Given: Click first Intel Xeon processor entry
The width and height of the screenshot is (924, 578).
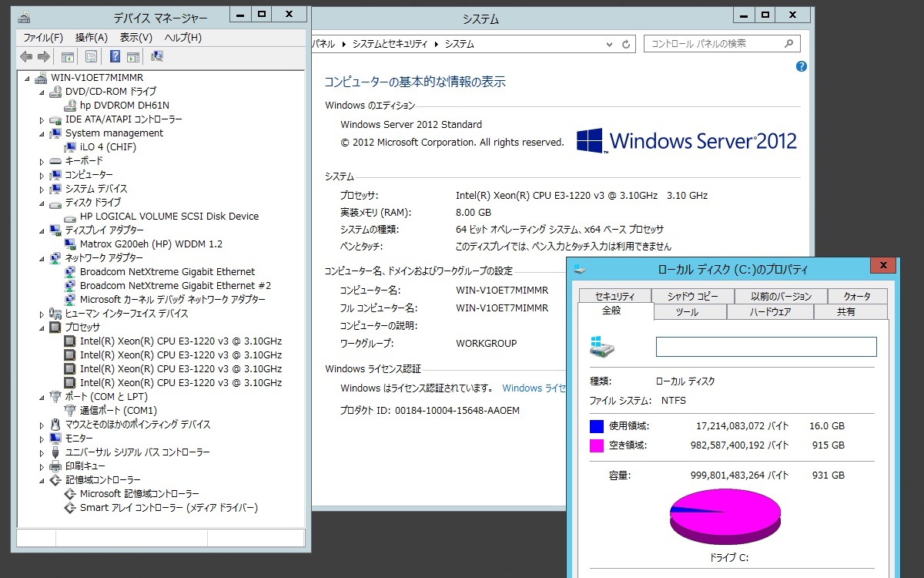Looking at the screenshot, I should pyautogui.click(x=181, y=341).
